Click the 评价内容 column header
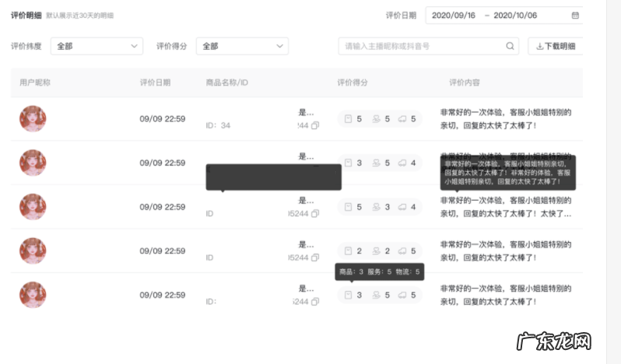621x364 pixels. [x=464, y=82]
